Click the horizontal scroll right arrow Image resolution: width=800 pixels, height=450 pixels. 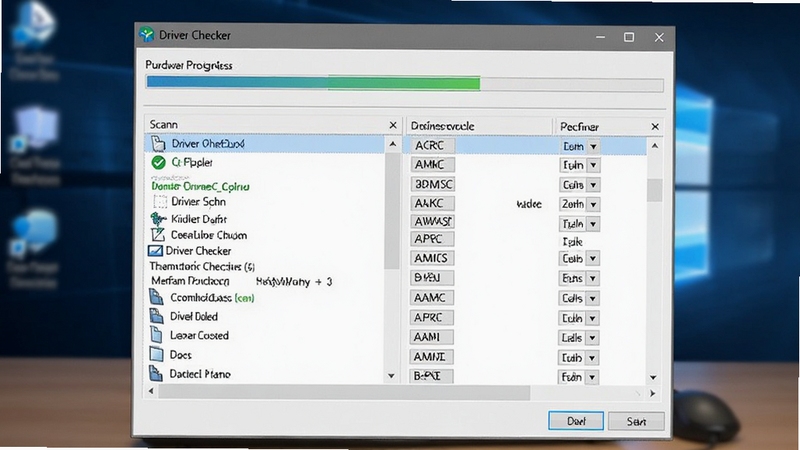point(653,394)
